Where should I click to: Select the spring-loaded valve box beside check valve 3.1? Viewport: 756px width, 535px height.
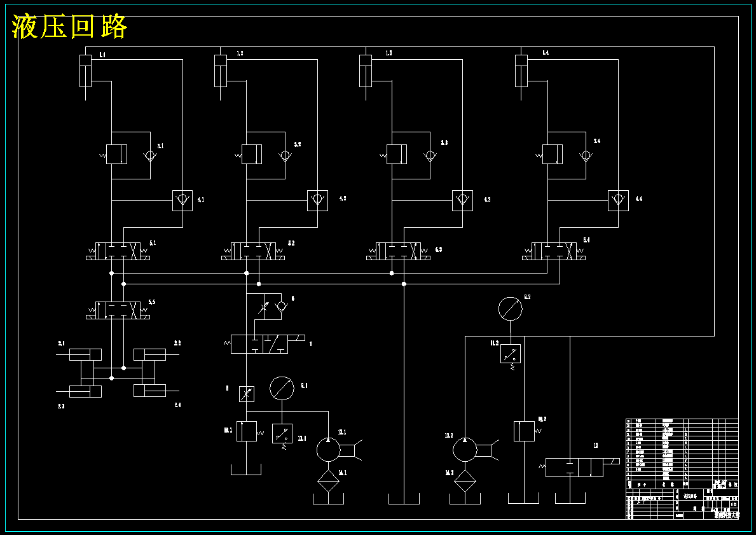point(116,155)
